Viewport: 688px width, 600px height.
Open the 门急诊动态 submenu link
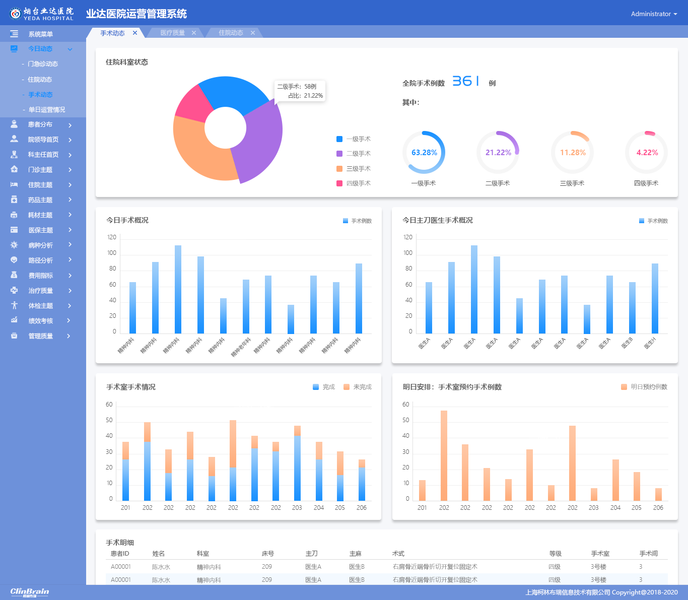tap(43, 64)
